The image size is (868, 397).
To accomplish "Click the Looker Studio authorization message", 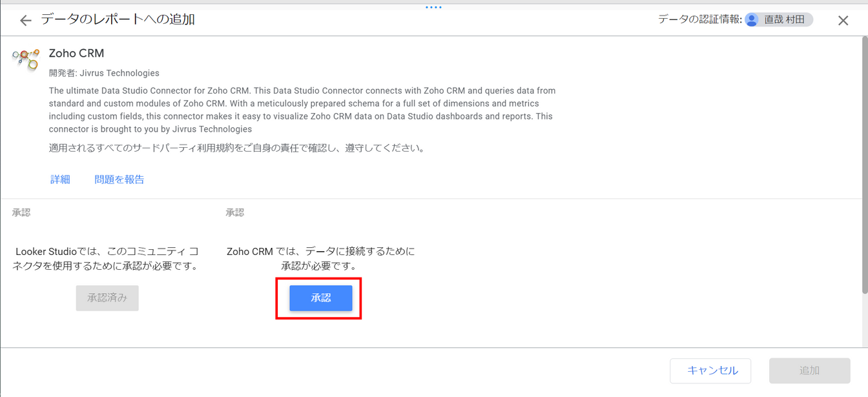I will [x=107, y=258].
